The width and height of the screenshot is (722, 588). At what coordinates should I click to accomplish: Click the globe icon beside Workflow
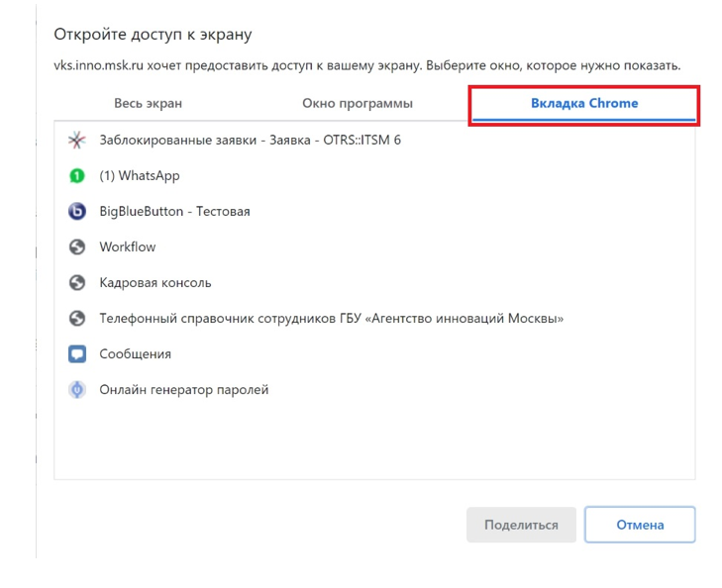[77, 247]
